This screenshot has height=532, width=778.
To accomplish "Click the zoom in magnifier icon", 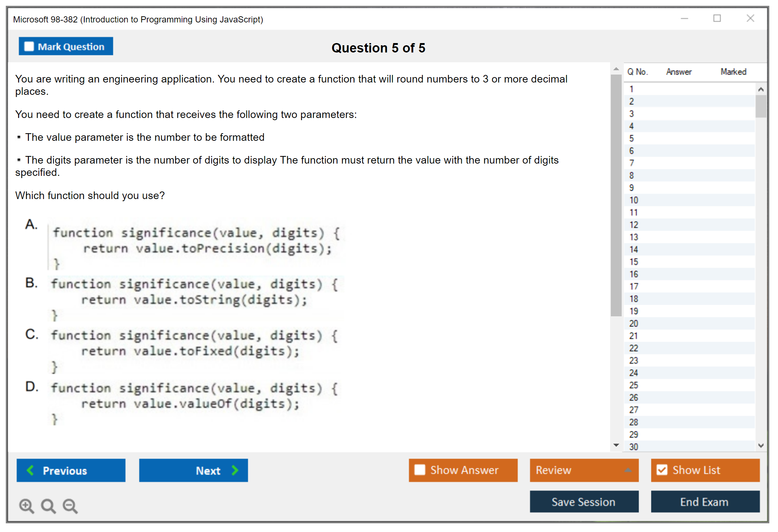I will pos(26,506).
